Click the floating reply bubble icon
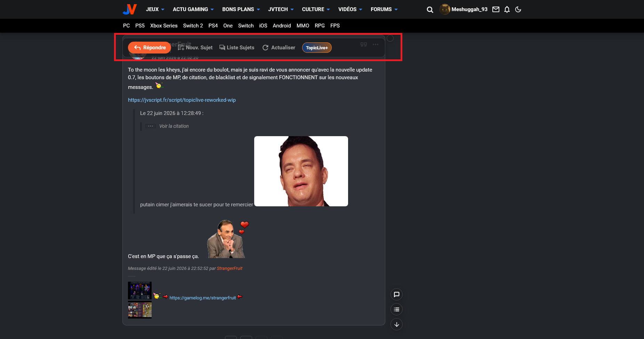Viewport: 644px width, 339px height. 396,295
